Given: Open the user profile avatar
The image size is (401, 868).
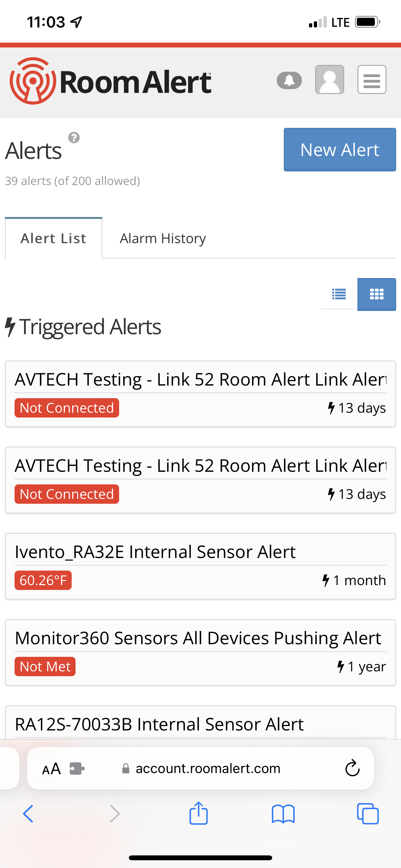Looking at the screenshot, I should coord(329,80).
